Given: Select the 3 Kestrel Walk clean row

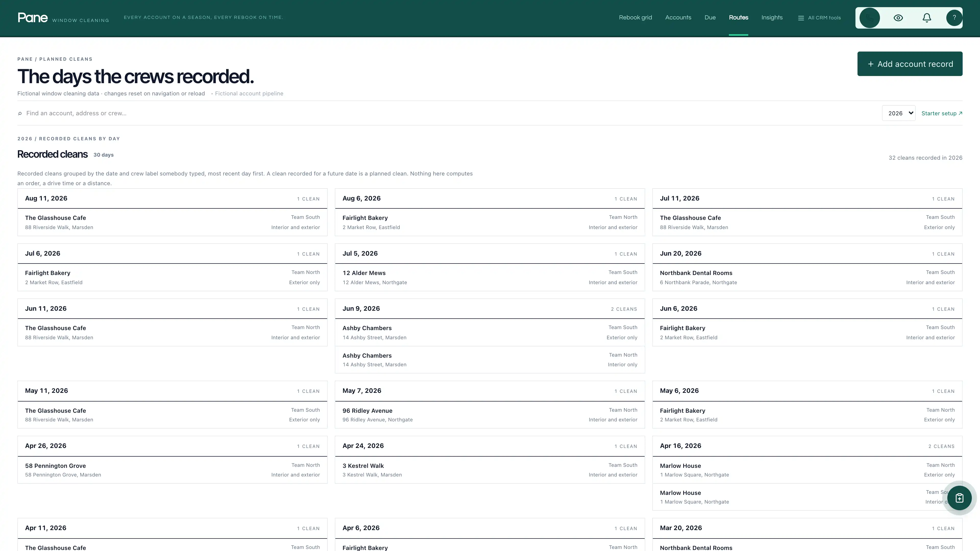Looking at the screenshot, I should pyautogui.click(x=490, y=470).
